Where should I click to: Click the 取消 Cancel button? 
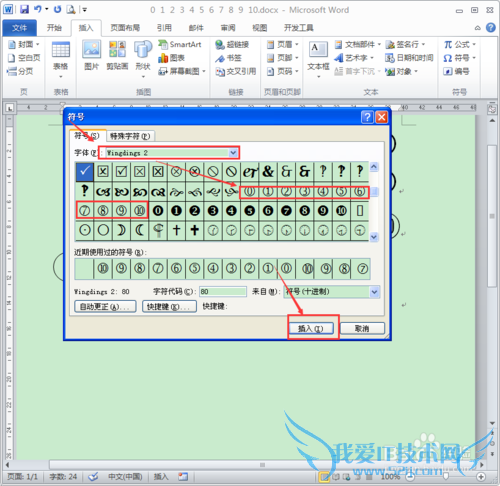[x=362, y=329]
